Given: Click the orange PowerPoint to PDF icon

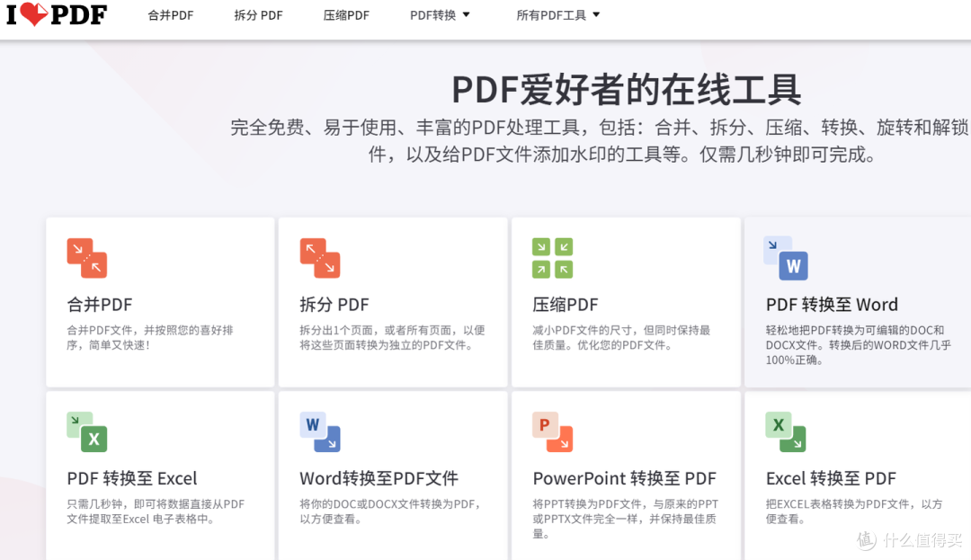Looking at the screenshot, I should coord(552,432).
